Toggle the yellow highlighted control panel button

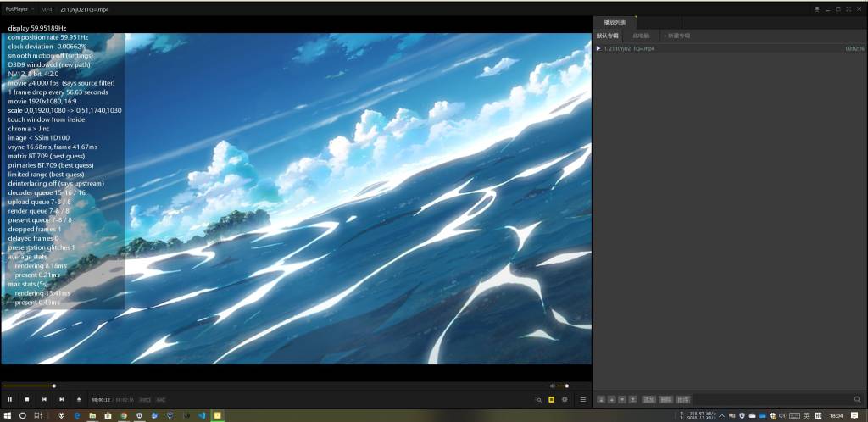(x=551, y=399)
